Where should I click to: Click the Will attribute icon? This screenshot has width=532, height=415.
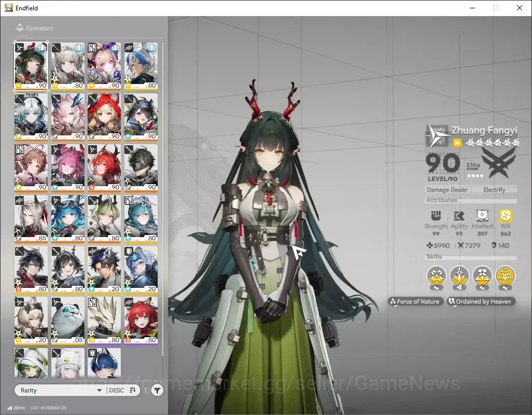(506, 215)
